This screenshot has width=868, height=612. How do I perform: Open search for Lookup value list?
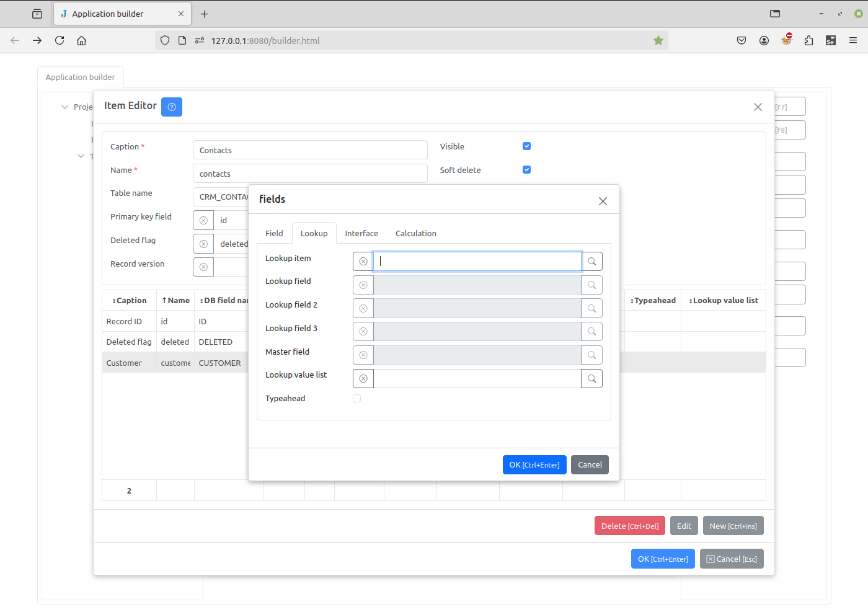(x=591, y=379)
